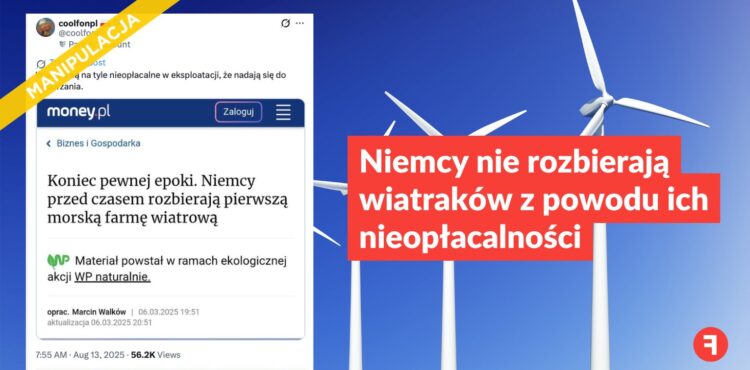Click the red headline Niemcy nie rozbierają
This screenshot has height=370, width=750.
[x=533, y=198]
